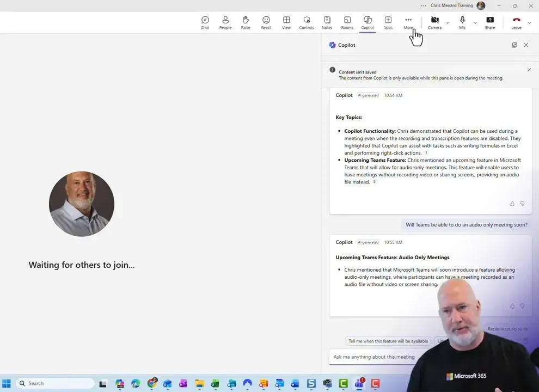Give thumbs up to Copilot's summary
539x392 pixels.
click(x=512, y=203)
